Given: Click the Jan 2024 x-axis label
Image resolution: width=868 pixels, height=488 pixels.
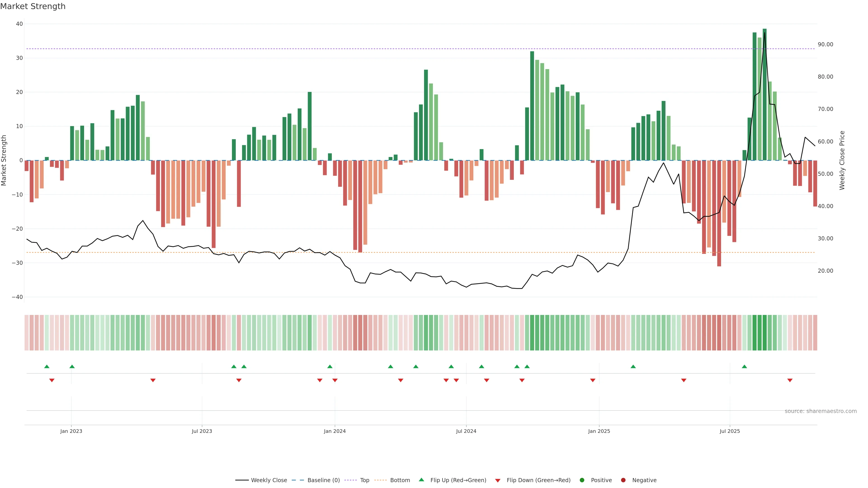Looking at the screenshot, I should (335, 431).
